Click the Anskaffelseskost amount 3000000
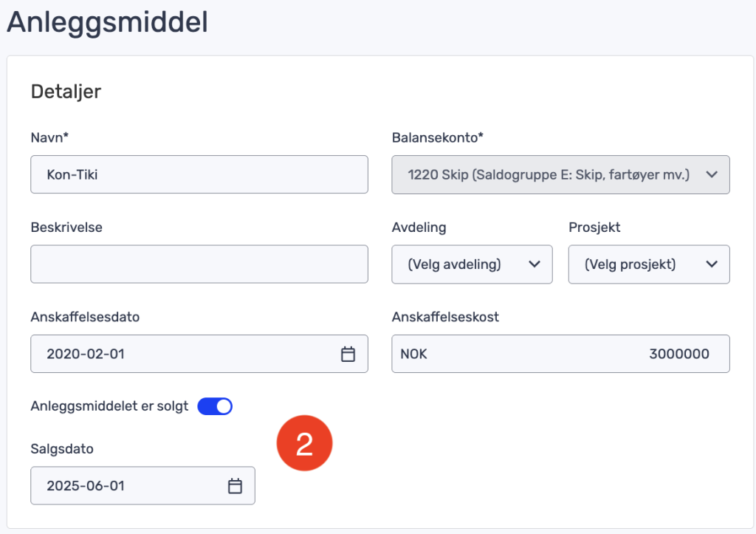Screen dimensions: 756x534 [678, 354]
